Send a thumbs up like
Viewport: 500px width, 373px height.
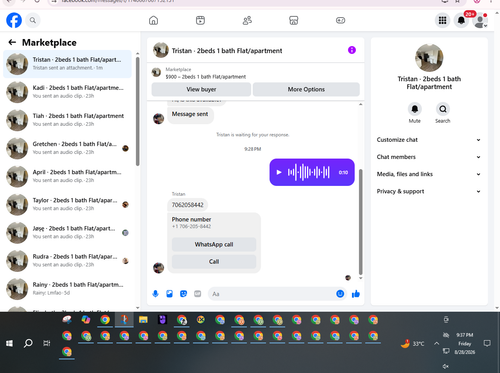point(356,294)
